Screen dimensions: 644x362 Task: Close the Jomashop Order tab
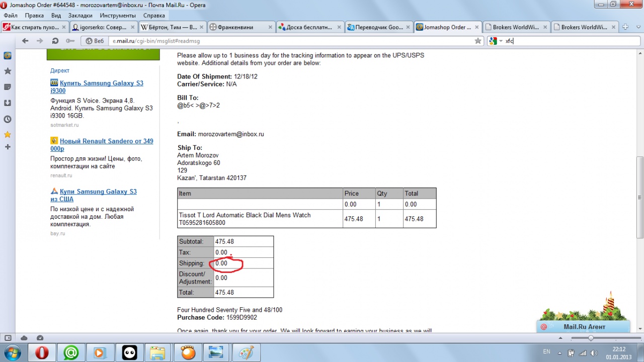pyautogui.click(x=476, y=27)
